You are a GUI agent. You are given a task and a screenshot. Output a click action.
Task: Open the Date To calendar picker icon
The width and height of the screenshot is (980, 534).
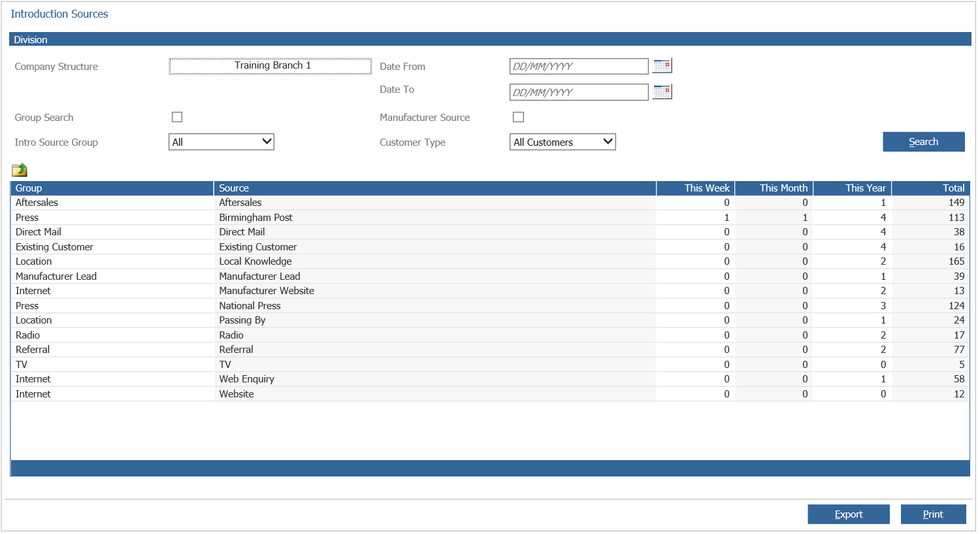click(661, 92)
